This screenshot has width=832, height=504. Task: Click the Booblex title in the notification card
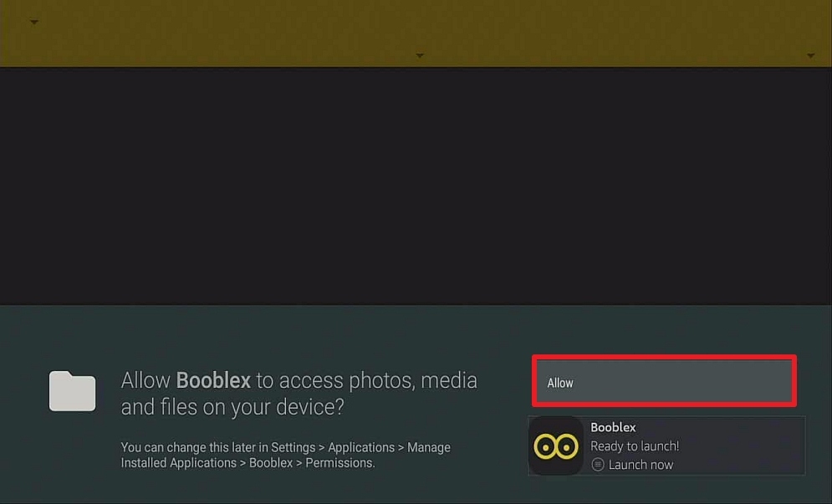(613, 427)
